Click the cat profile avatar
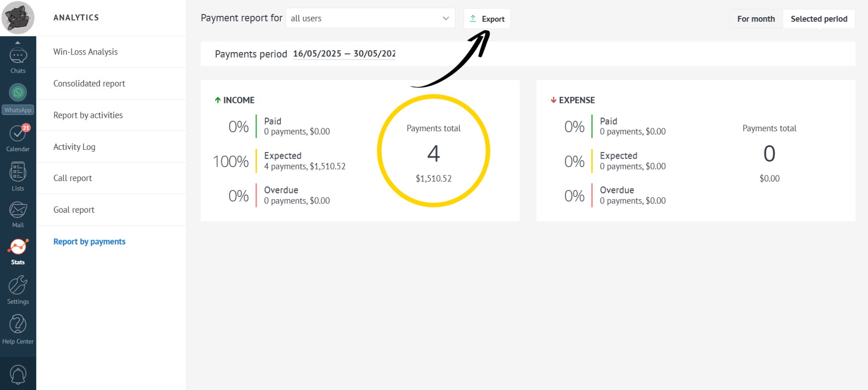Viewport: 868px width, 390px height. 18,18
